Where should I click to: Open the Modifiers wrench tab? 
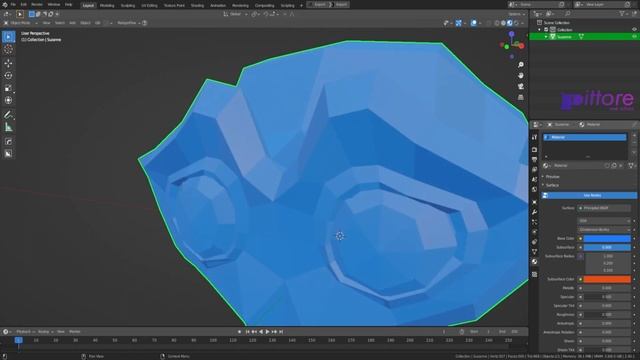tap(534, 212)
